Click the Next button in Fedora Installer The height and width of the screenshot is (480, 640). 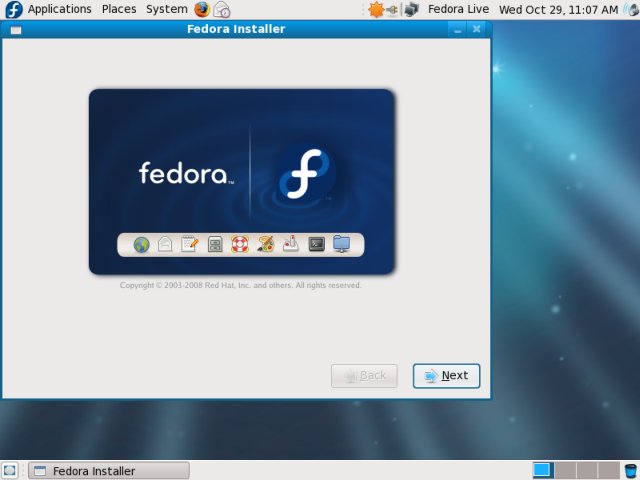coord(446,376)
